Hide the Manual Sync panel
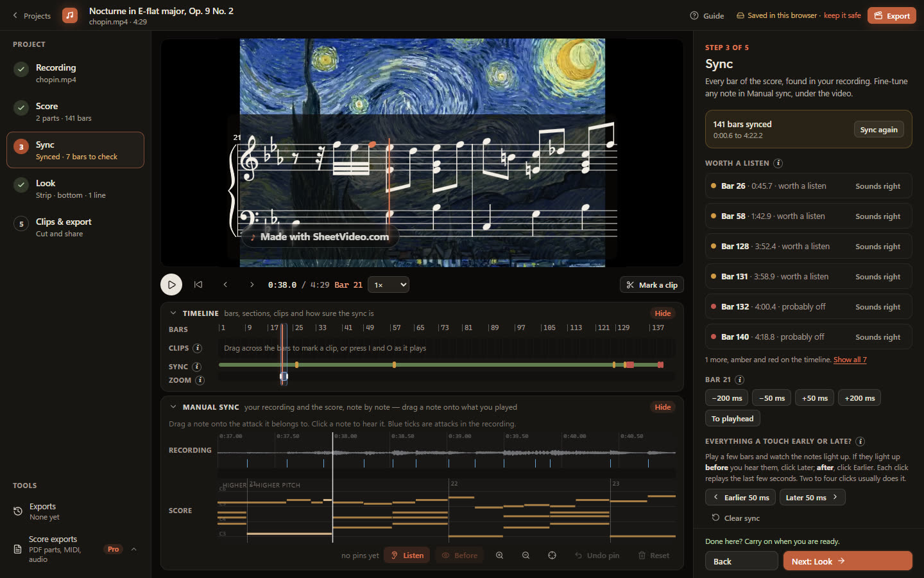This screenshot has height=578, width=924. coord(663,407)
